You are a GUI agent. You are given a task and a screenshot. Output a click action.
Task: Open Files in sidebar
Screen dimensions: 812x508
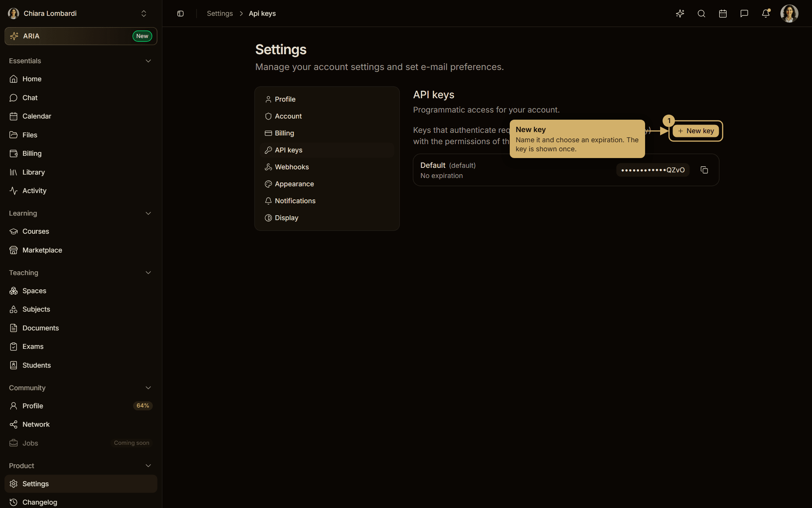pos(81,135)
